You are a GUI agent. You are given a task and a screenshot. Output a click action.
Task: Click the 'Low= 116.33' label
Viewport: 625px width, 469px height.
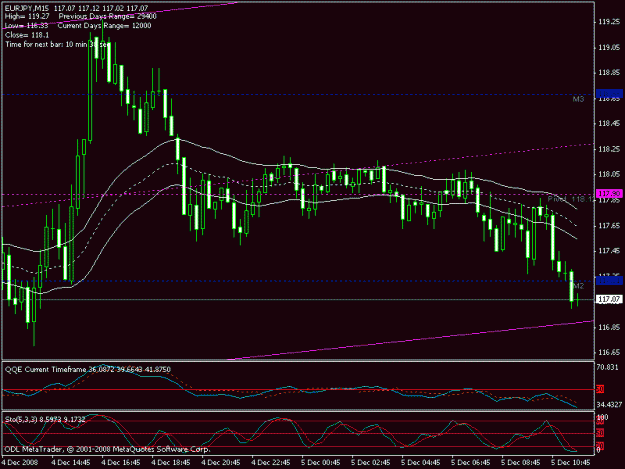[26, 26]
